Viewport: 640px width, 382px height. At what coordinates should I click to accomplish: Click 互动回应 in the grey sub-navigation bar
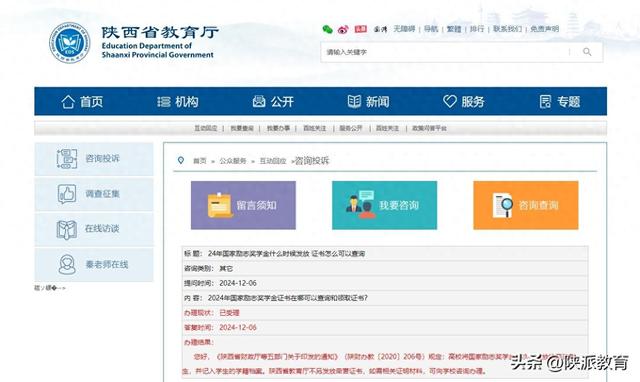point(206,128)
